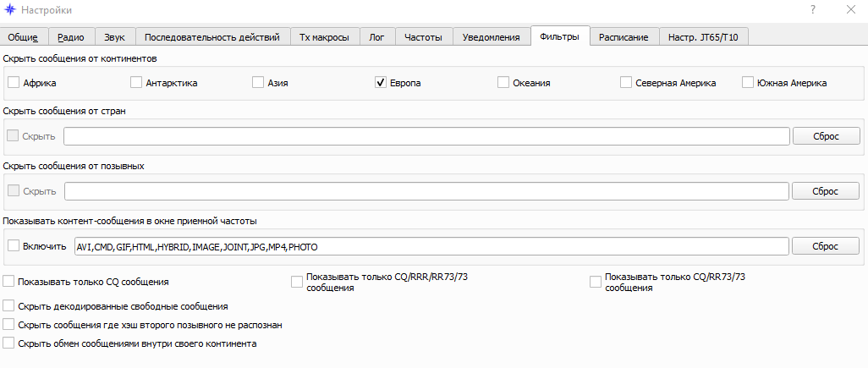Check Скрыть обмен сообщениями внутри континента
Screen dimensions: 868x368
[8, 343]
